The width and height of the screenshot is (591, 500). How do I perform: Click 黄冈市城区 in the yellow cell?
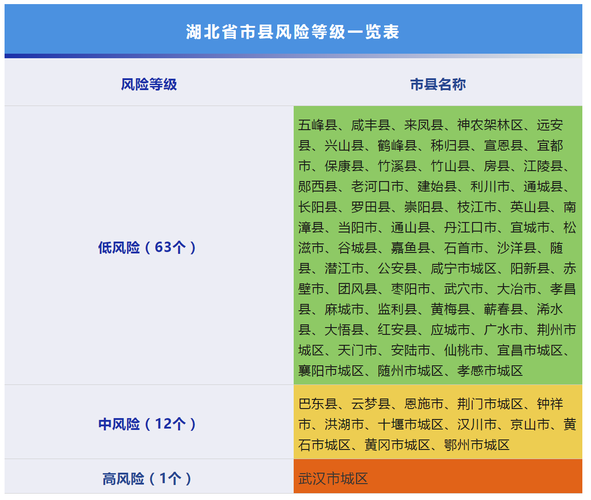pos(397,445)
